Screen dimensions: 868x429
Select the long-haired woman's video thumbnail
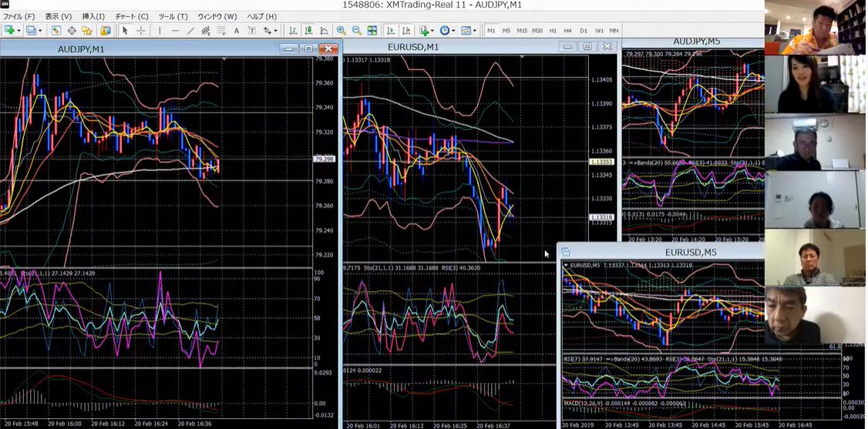816,85
